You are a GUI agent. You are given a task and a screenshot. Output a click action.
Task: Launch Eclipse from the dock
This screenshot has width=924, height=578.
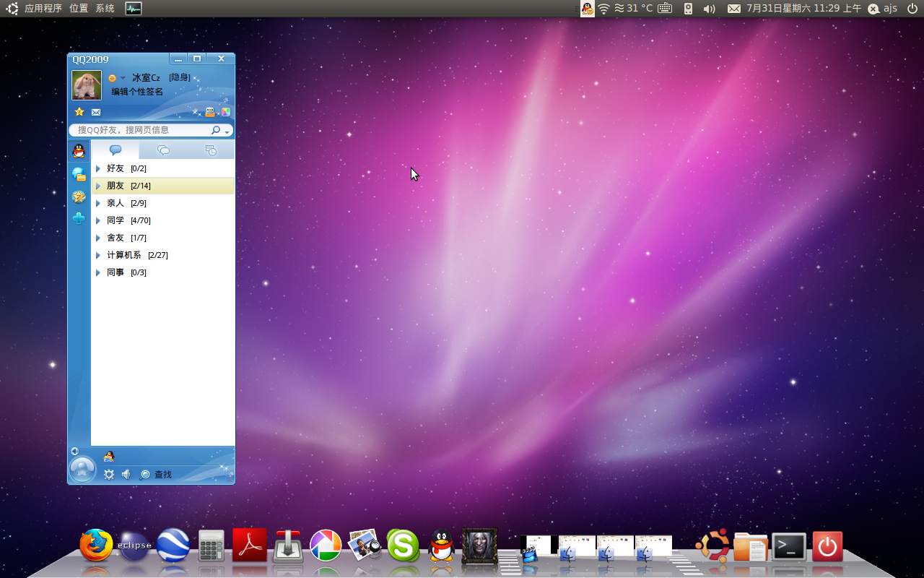(135, 545)
